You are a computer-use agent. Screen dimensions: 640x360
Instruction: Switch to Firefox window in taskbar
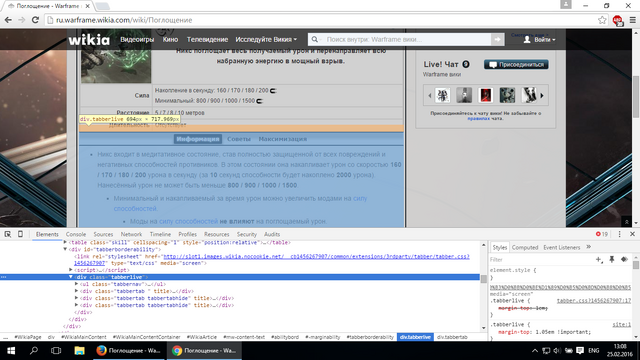129,351
